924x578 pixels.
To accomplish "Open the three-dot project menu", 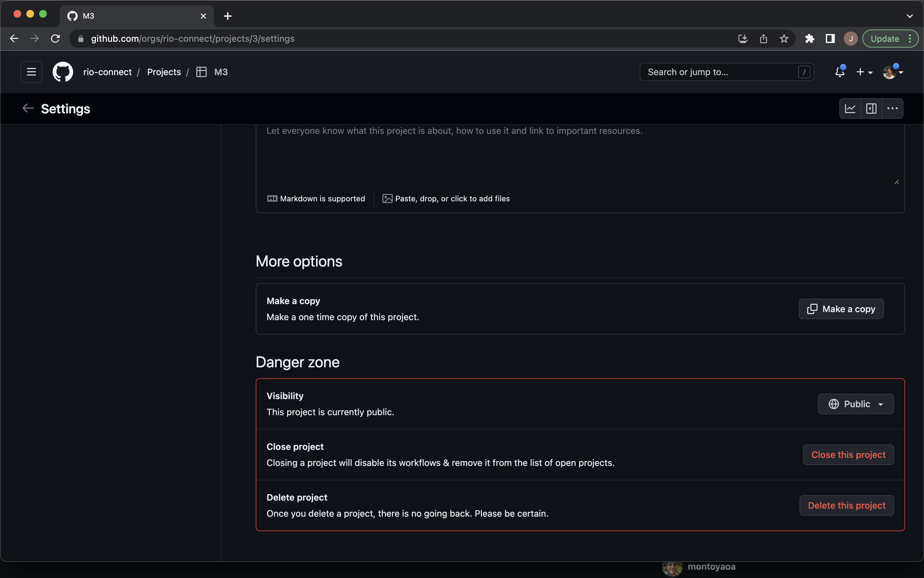I will click(892, 109).
